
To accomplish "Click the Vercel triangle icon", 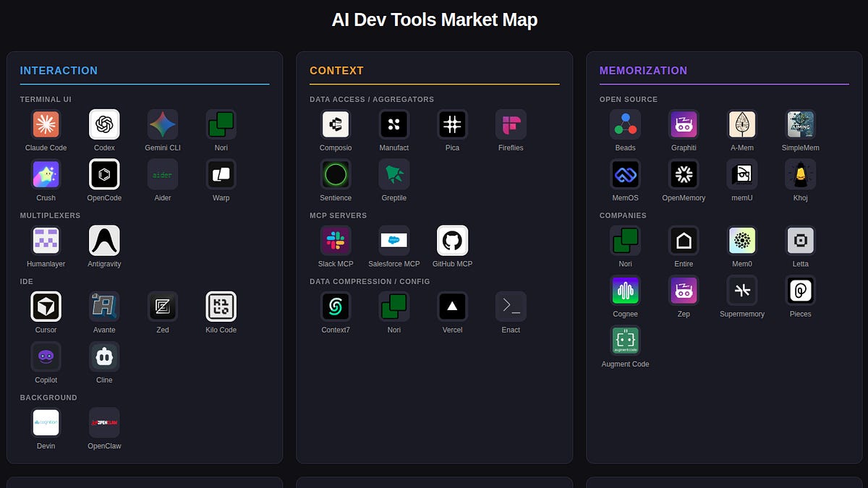I will click(452, 307).
